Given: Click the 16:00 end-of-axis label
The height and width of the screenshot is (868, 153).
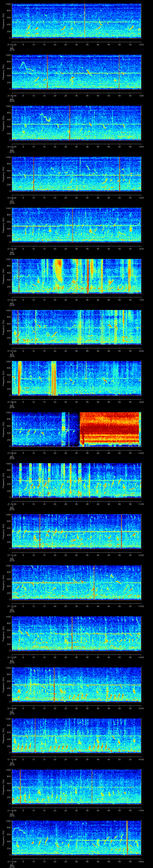Looking at the screenshot, I should (x=141, y=759).
